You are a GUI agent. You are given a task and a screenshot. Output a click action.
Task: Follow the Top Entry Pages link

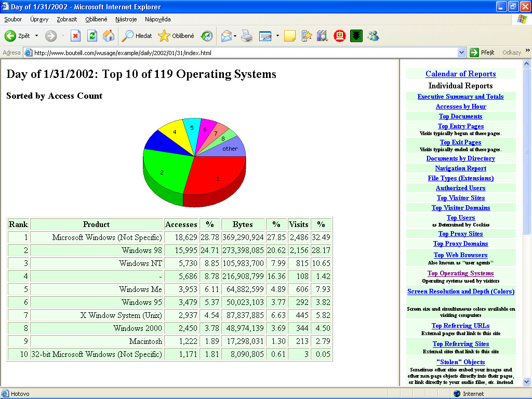(x=461, y=126)
